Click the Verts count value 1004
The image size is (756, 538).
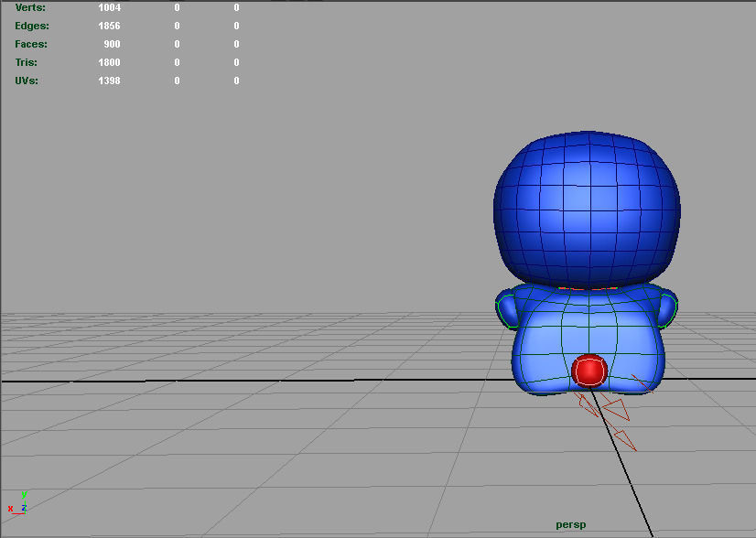click(109, 7)
